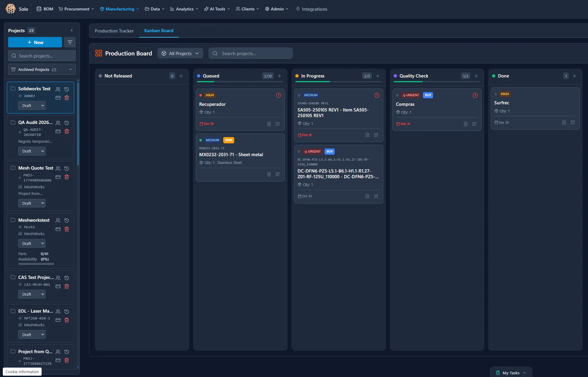Add a card to the Not Released column
588x377 pixels.
coord(181,76)
